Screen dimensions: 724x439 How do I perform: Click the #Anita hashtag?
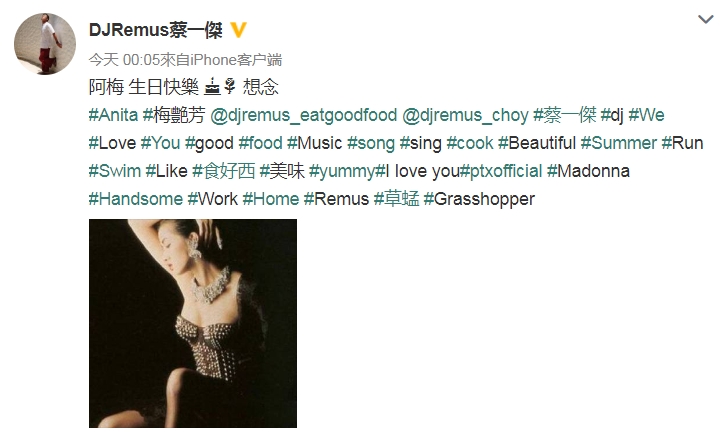click(x=113, y=115)
